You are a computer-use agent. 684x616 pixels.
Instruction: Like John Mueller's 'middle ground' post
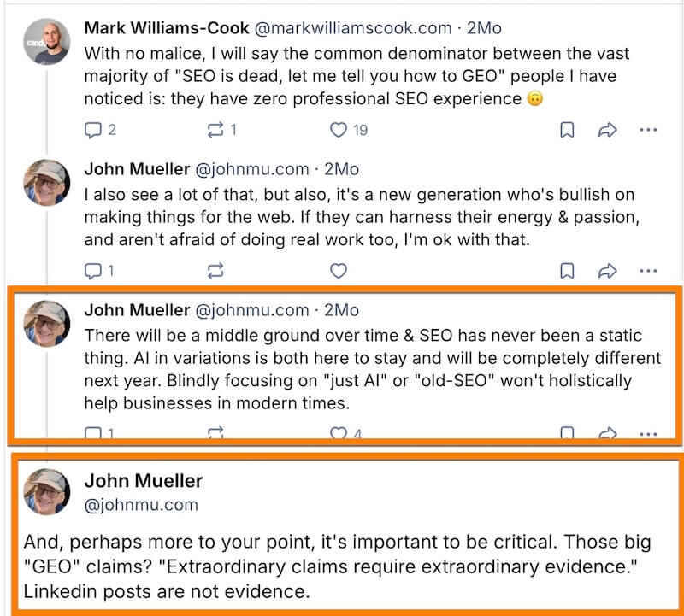pyautogui.click(x=339, y=433)
